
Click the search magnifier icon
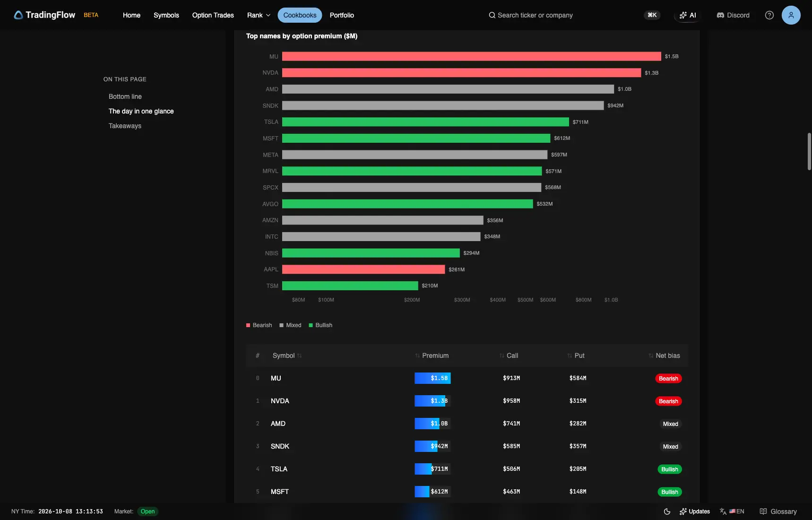(492, 15)
